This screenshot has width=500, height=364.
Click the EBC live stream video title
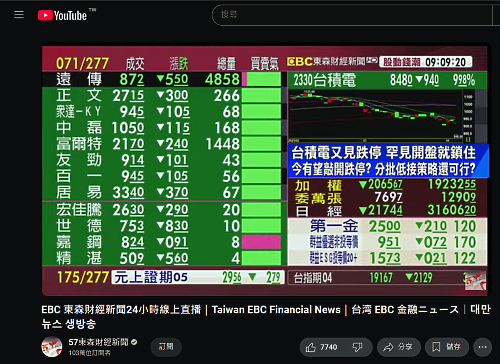click(266, 317)
